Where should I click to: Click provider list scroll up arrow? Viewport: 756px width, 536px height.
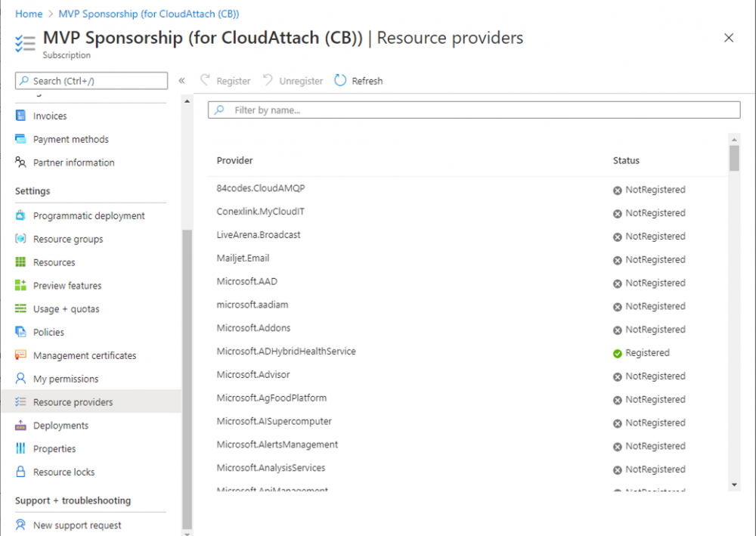[x=734, y=140]
